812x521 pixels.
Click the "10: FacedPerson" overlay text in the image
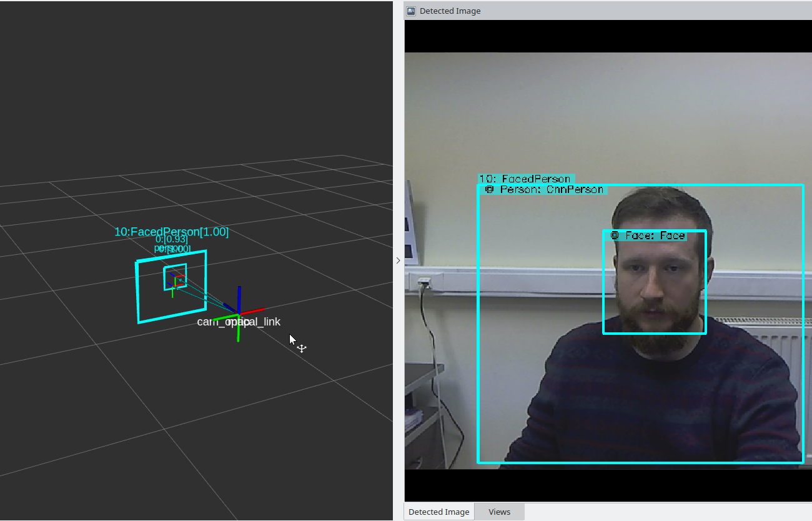point(527,179)
